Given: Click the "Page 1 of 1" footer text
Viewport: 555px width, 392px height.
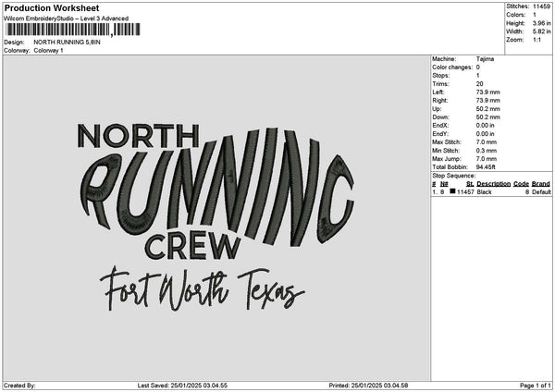Looking at the screenshot, I should 536,386.
